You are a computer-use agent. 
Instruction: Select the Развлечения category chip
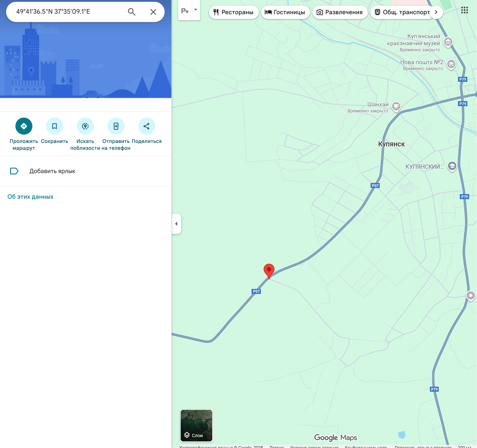coord(340,12)
